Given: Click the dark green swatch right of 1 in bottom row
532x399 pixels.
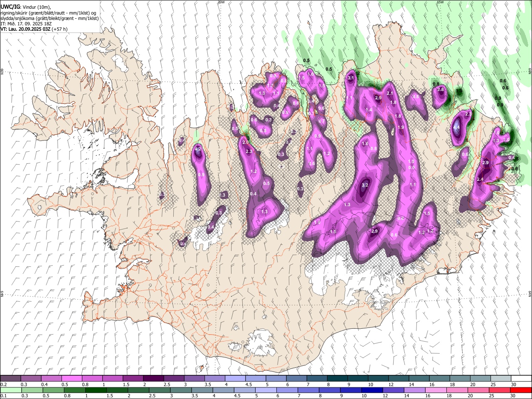Looking at the screenshot, I should 96,390.
